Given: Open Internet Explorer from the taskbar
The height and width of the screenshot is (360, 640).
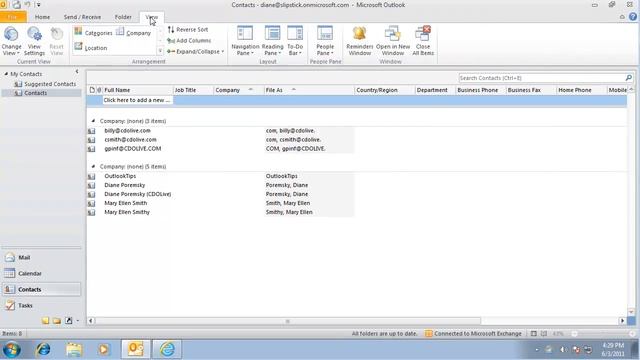Looking at the screenshot, I should coord(43,349).
